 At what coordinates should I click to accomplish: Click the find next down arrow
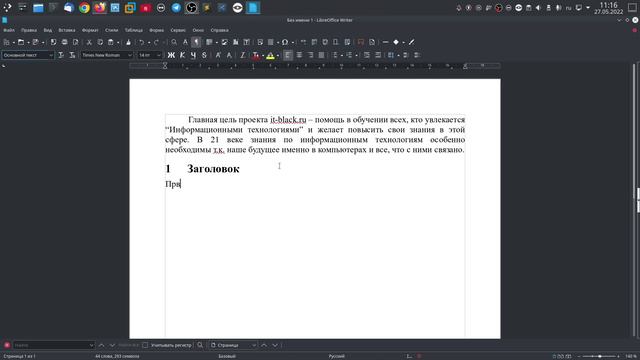tap(112, 345)
